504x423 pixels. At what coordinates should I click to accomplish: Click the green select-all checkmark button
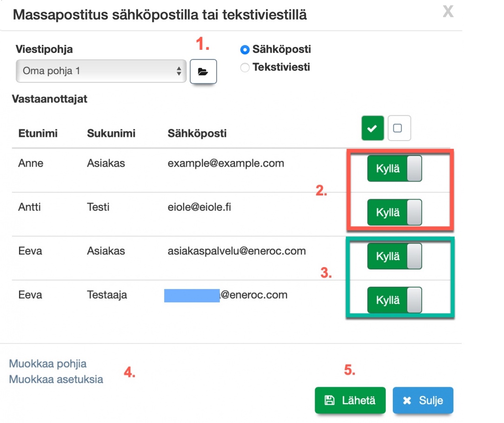[372, 128]
